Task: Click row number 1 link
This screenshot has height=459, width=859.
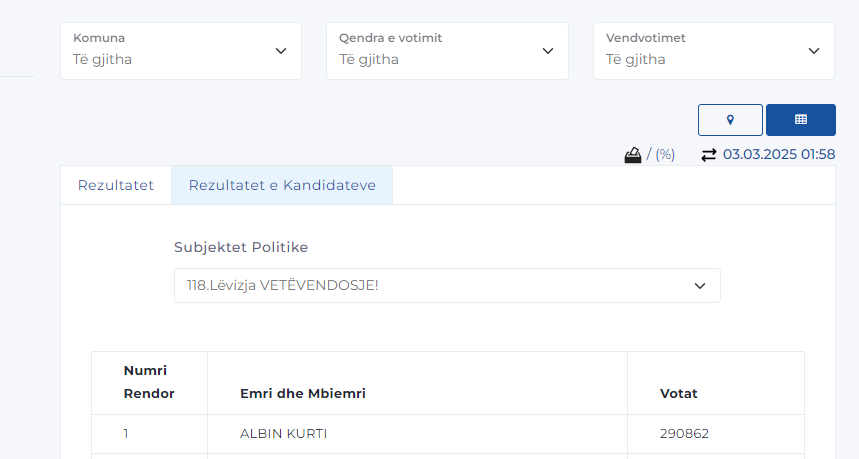Action: (126, 434)
